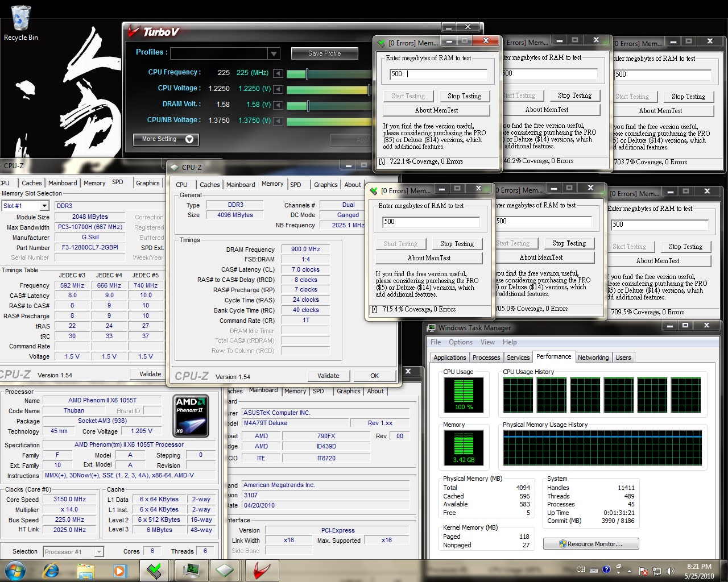Click the 'M4A79T Deluxe' model value
728x582 pixels.
(295, 423)
